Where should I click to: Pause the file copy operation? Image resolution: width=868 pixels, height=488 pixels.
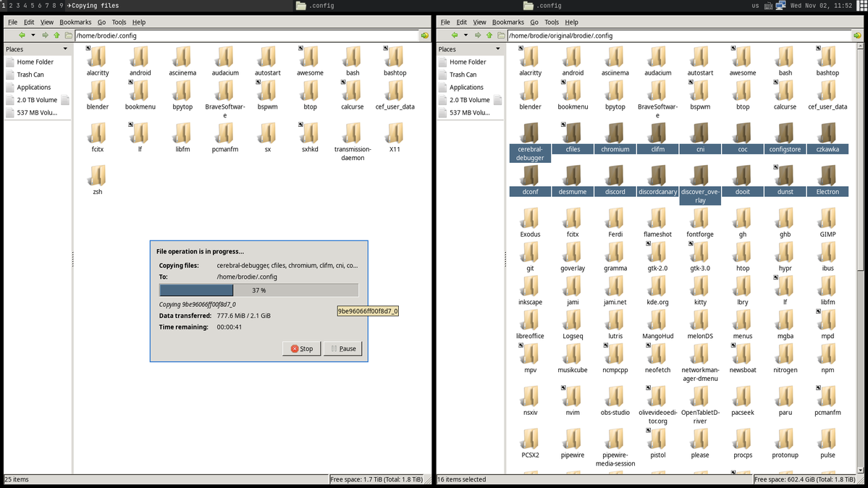point(342,348)
